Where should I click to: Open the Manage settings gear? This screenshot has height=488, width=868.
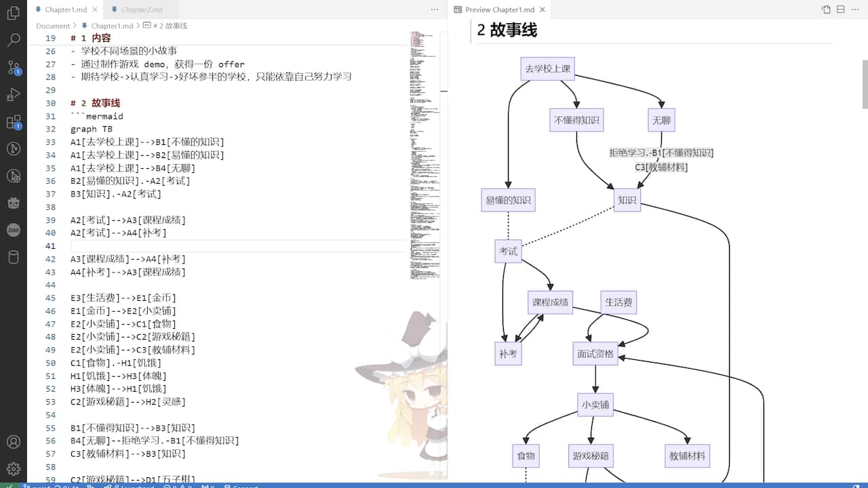pos(13,468)
